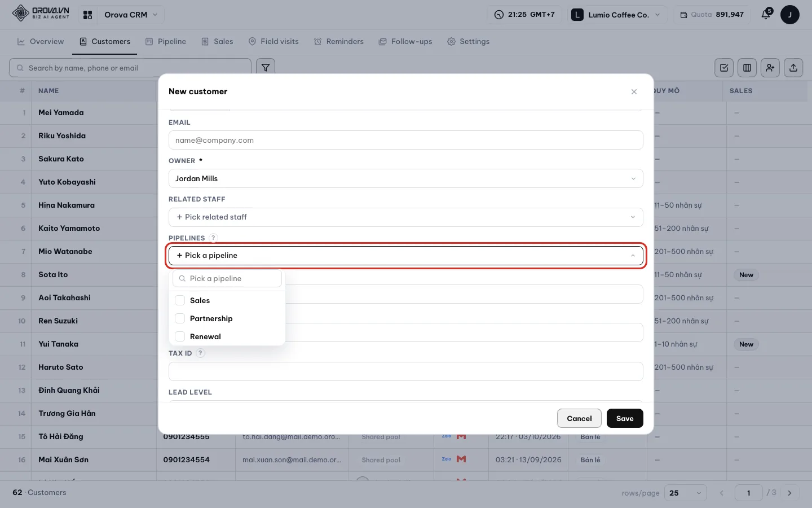Viewport: 812px width, 508px height.
Task: Click the Quota 891,947 indicator
Action: [712, 15]
